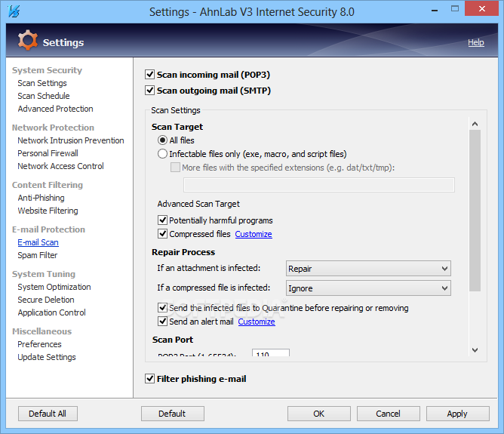Minimize the Settings window
Image resolution: width=504 pixels, height=434 pixels.
click(x=435, y=10)
